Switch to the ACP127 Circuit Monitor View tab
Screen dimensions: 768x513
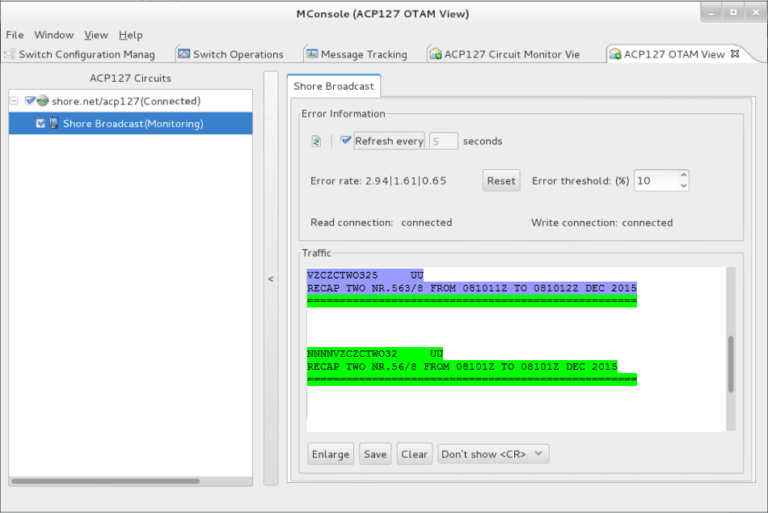click(505, 54)
